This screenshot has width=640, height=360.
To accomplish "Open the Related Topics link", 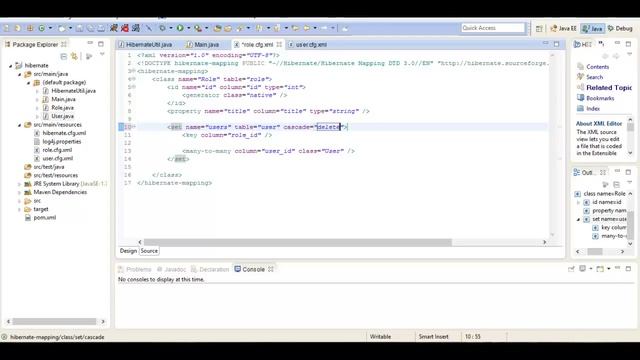I will [x=609, y=88].
